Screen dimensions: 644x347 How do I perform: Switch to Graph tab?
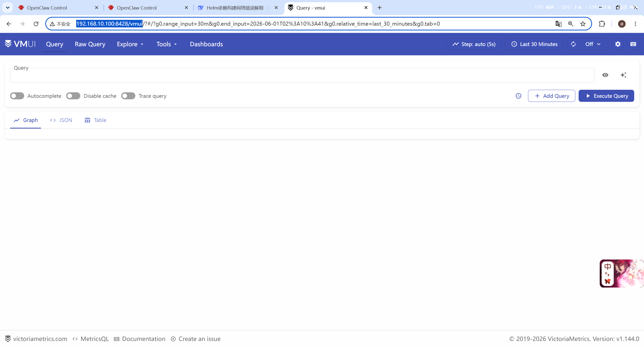(x=25, y=120)
